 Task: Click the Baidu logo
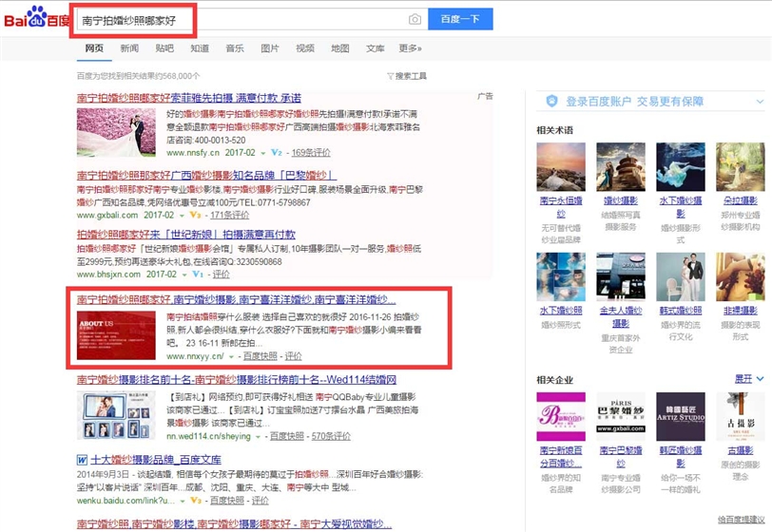tap(35, 17)
